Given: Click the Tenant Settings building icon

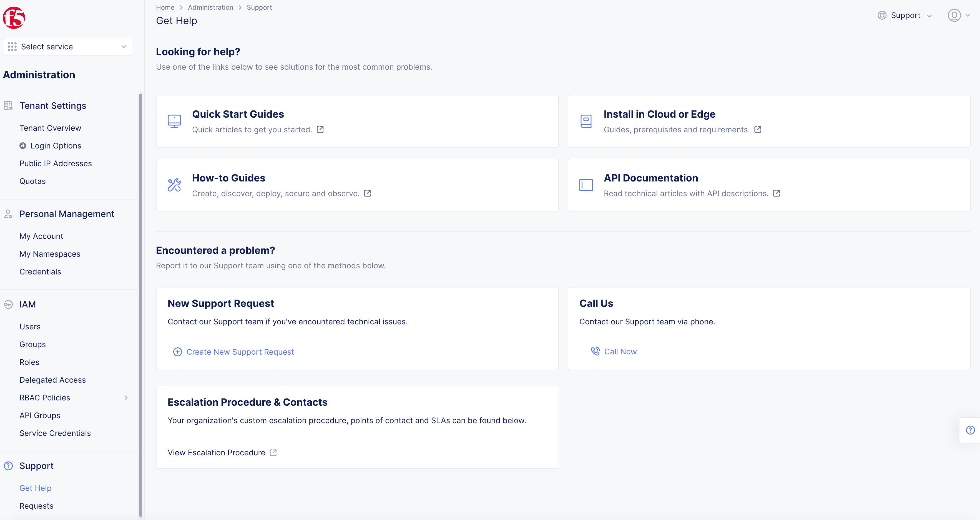Looking at the screenshot, I should (8, 106).
